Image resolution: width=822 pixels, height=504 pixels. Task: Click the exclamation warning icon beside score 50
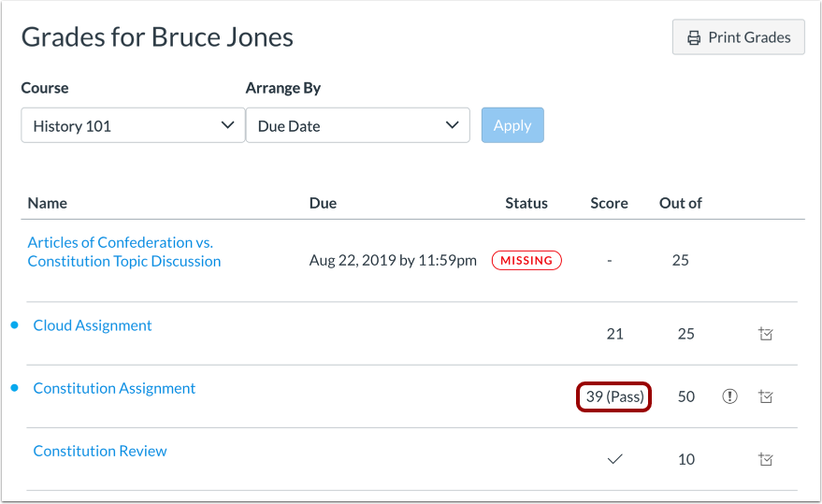point(730,396)
